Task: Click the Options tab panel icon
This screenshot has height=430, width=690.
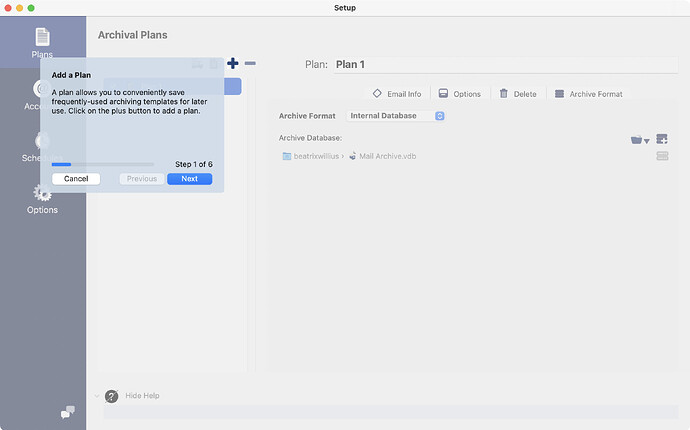Action: point(443,93)
